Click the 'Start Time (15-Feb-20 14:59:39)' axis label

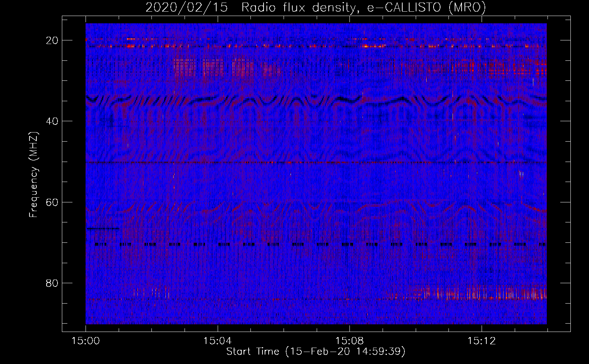click(316, 352)
